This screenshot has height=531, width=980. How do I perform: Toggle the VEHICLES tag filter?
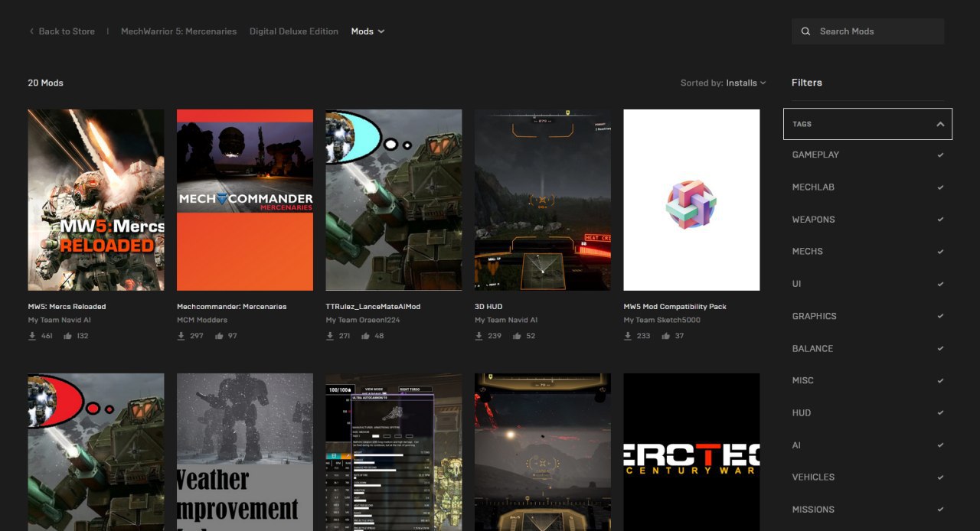tap(867, 477)
